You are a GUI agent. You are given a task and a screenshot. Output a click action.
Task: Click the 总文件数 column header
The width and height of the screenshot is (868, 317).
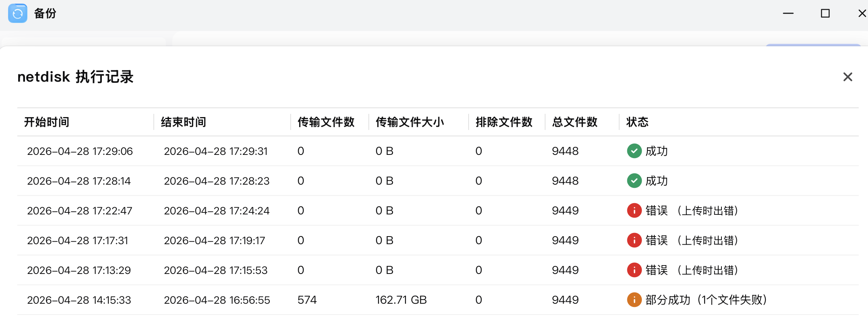click(x=575, y=122)
